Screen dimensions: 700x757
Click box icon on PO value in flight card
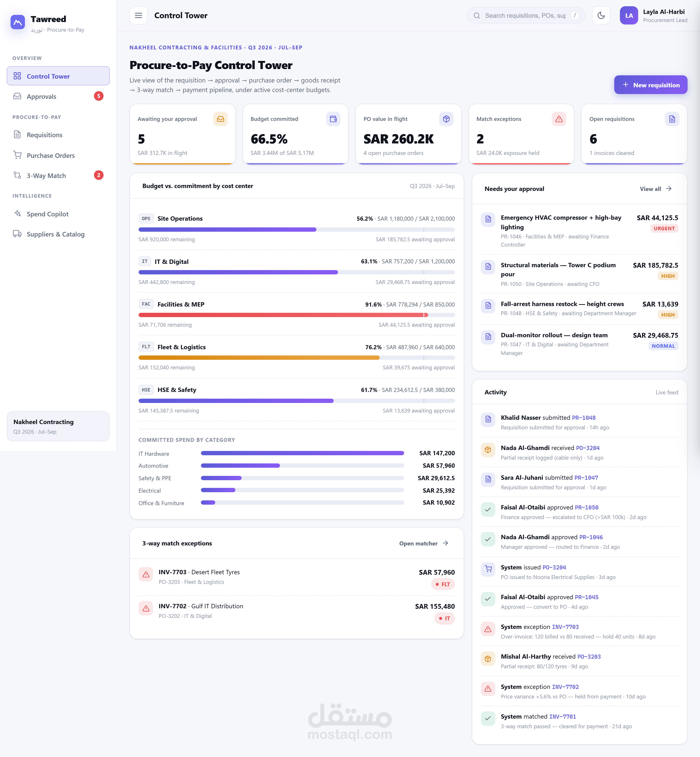pyautogui.click(x=446, y=119)
